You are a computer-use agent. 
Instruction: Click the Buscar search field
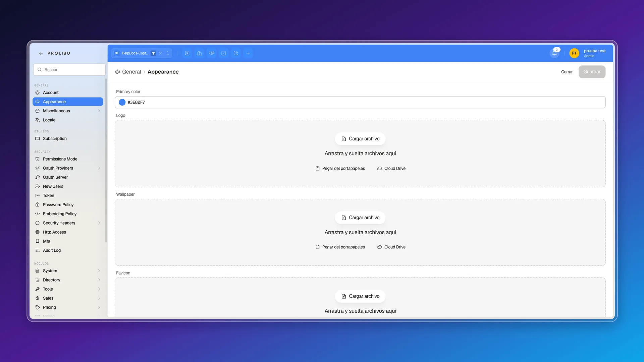[x=69, y=70]
